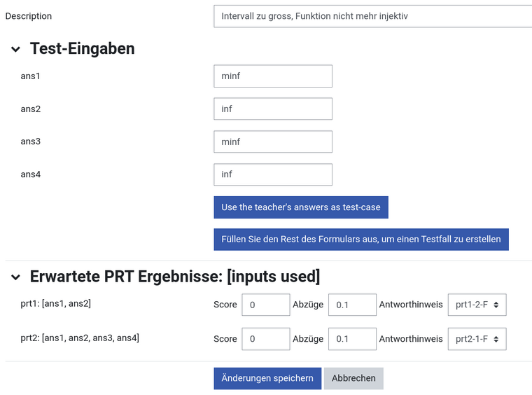Click the Test-Eingaben heading
The height and width of the screenshot is (395, 532).
[x=82, y=48]
